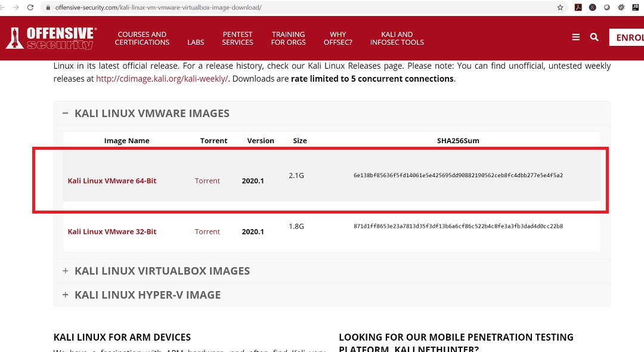Image resolution: width=644 pixels, height=352 pixels.
Task: Click the SHA256Sum column header
Action: (x=458, y=140)
